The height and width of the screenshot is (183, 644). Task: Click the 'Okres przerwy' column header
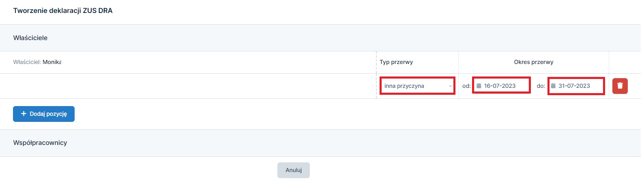534,62
